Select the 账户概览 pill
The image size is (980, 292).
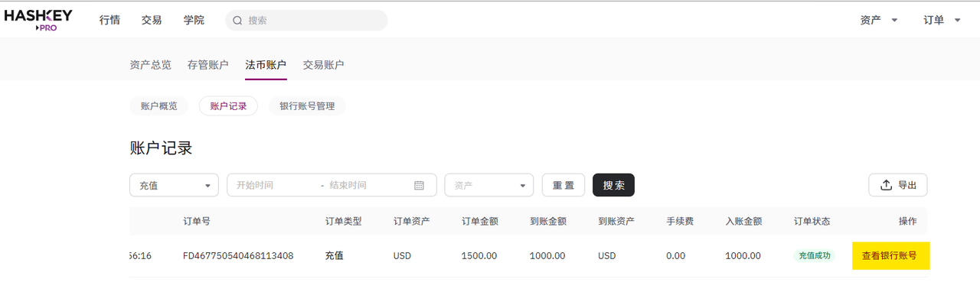(x=159, y=106)
